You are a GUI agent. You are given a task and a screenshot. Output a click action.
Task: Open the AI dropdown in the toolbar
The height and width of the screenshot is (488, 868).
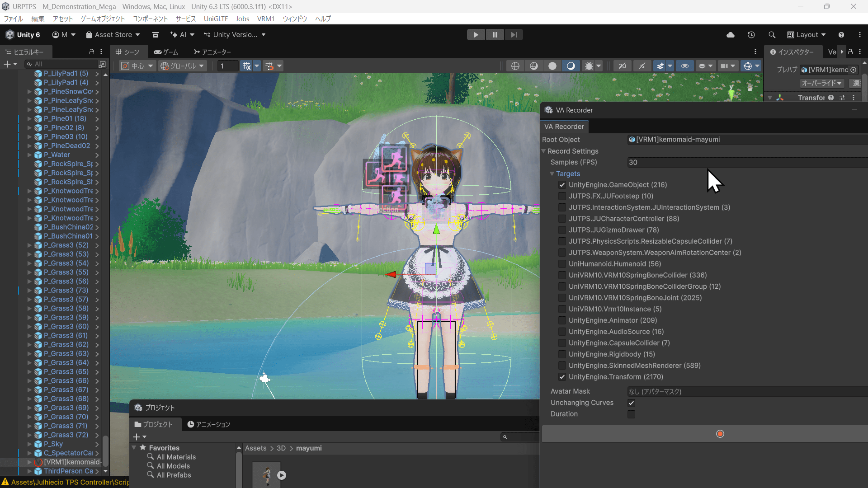tap(182, 35)
